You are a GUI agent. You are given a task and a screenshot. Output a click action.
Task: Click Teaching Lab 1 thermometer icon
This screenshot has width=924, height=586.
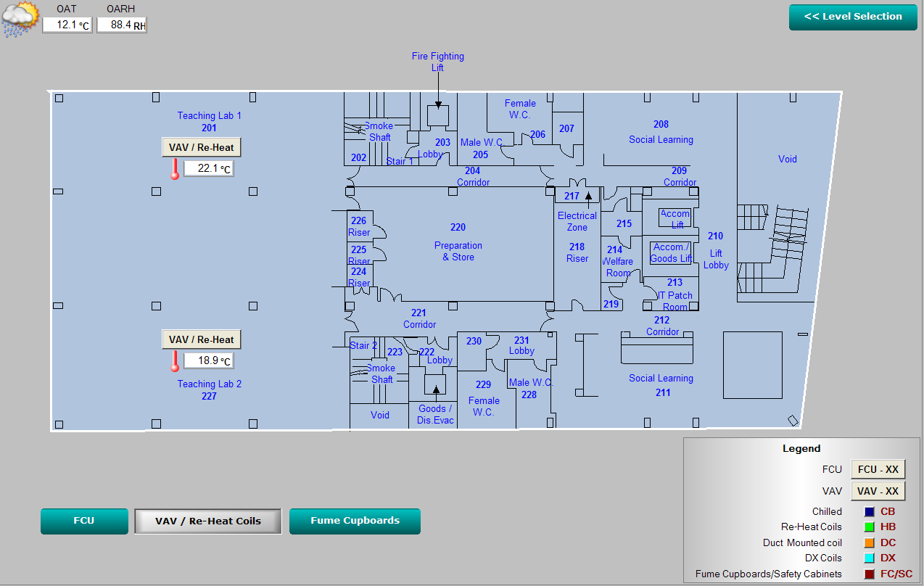coord(175,169)
